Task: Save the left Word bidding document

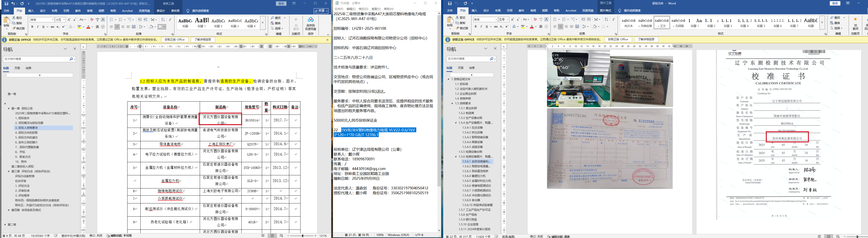Action: click(6, 3)
